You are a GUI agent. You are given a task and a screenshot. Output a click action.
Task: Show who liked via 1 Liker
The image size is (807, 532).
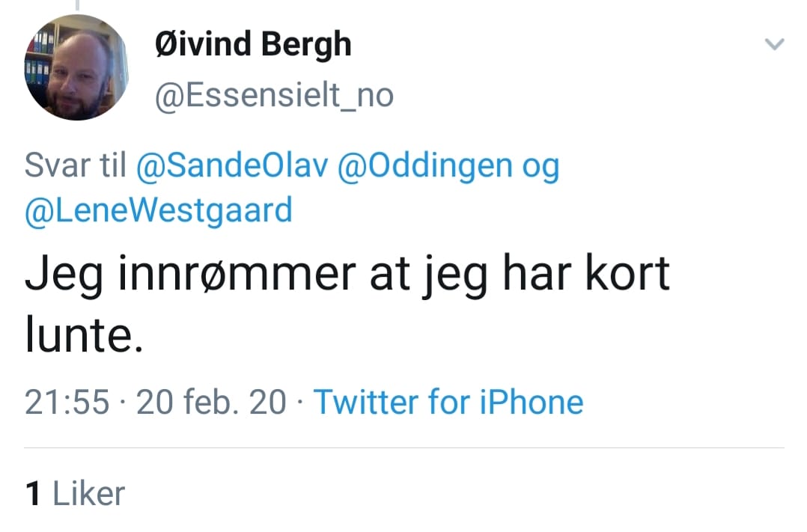[75, 494]
